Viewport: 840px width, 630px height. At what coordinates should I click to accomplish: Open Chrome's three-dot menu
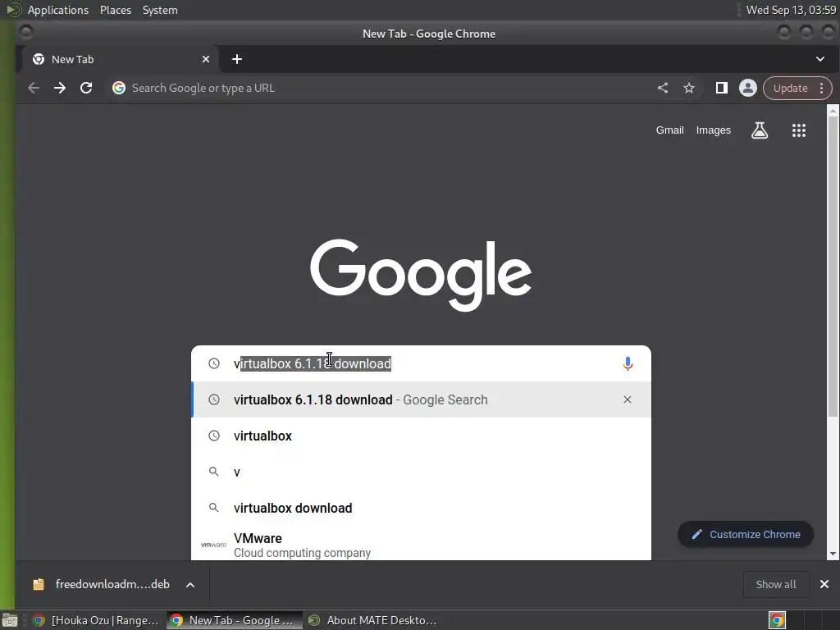(x=822, y=88)
